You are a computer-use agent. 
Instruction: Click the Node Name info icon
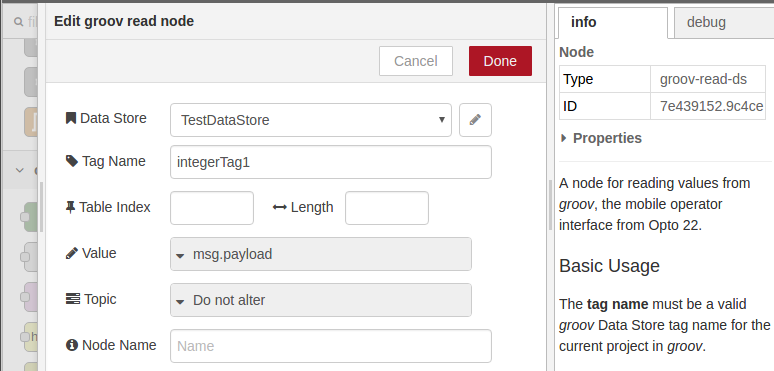[72, 345]
